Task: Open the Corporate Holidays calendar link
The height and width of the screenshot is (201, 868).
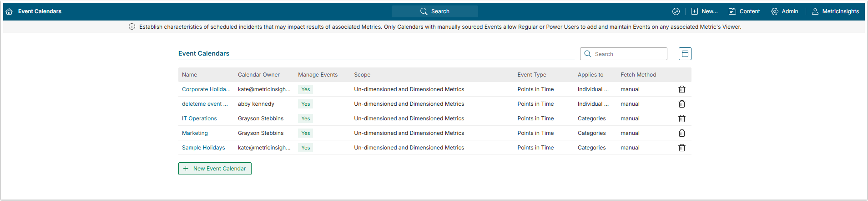Action: tap(206, 89)
